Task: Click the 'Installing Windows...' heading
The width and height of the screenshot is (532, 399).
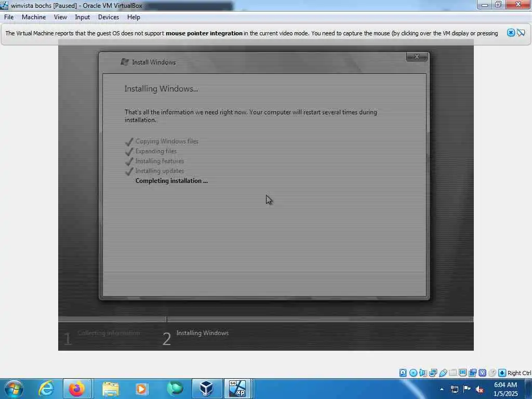Action: 161,88
